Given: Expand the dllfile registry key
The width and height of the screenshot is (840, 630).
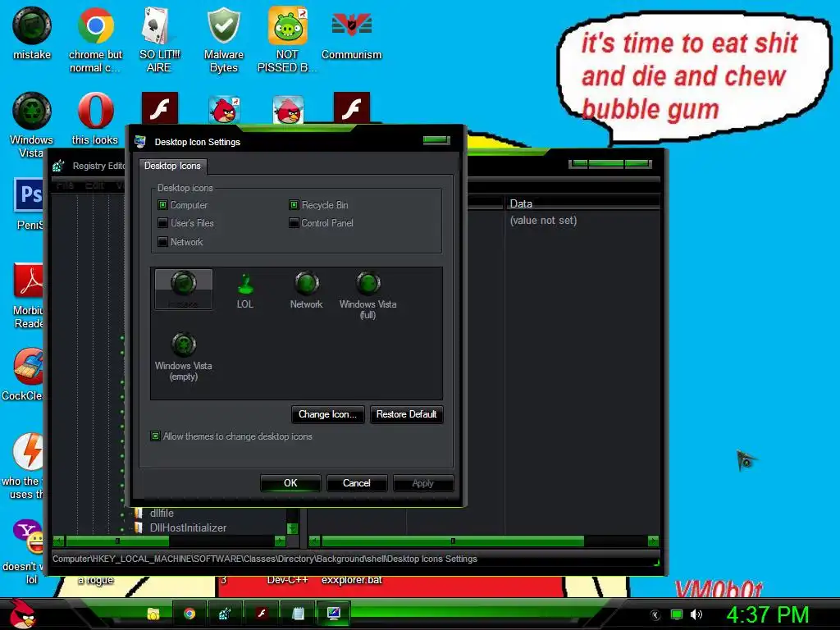Looking at the screenshot, I should [123, 514].
